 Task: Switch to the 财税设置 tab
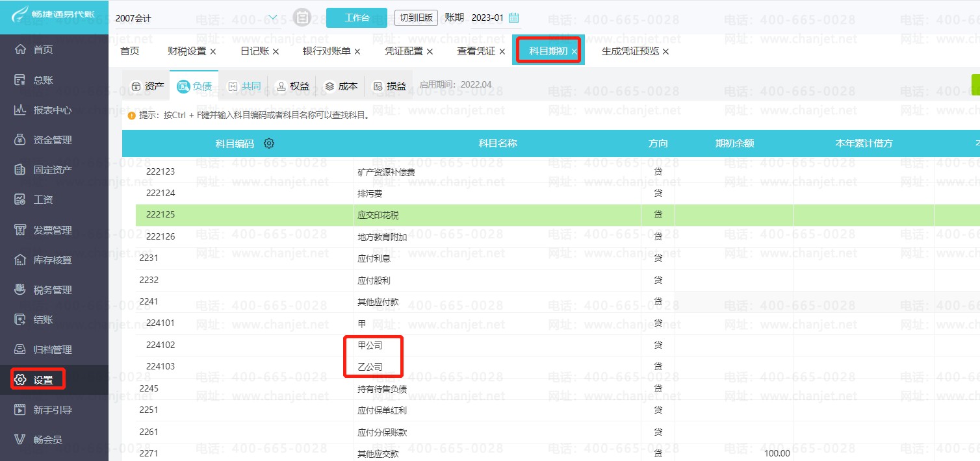click(187, 51)
